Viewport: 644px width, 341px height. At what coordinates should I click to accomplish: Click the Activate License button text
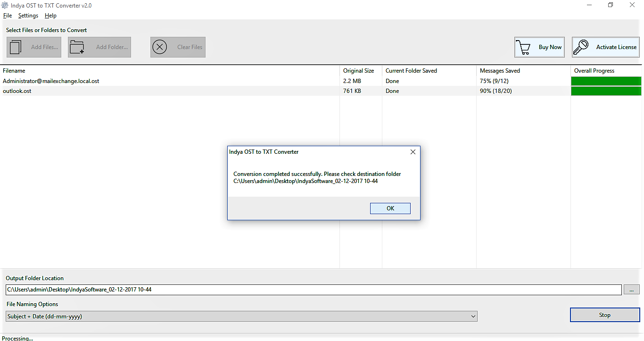tap(616, 47)
